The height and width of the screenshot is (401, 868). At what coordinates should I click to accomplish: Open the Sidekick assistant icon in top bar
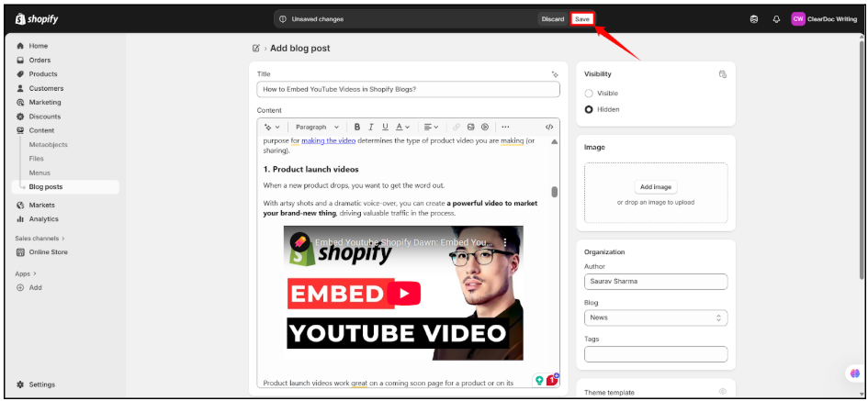coord(753,19)
